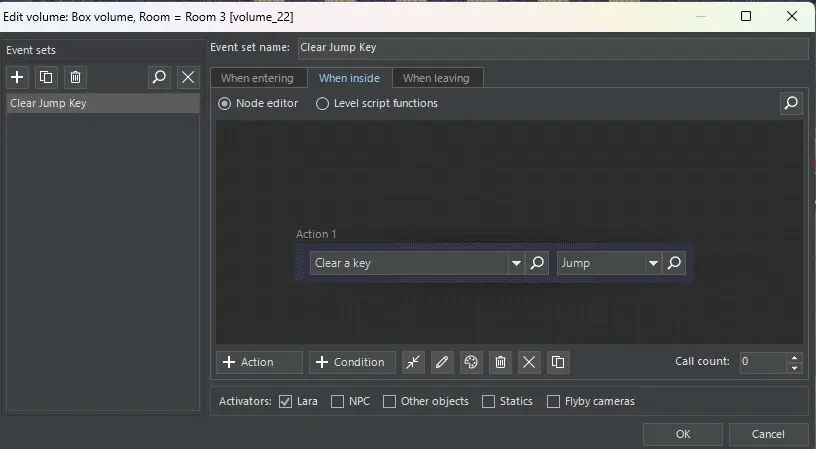Viewport: 816px width, 449px height.
Task: Click the node editor search magnifier
Action: click(790, 103)
